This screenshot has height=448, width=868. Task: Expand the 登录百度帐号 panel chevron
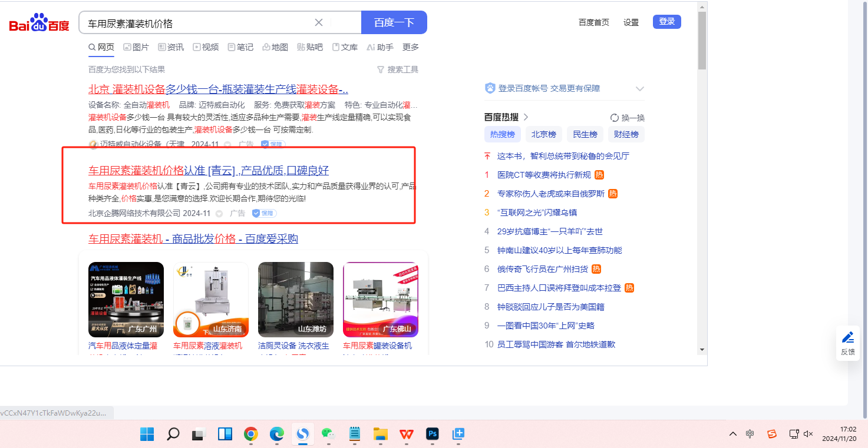point(639,88)
